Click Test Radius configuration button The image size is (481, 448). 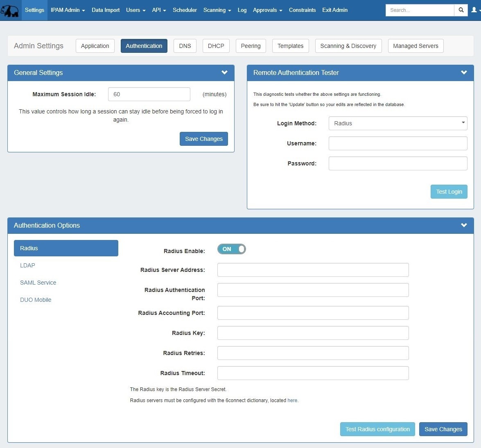point(377,429)
